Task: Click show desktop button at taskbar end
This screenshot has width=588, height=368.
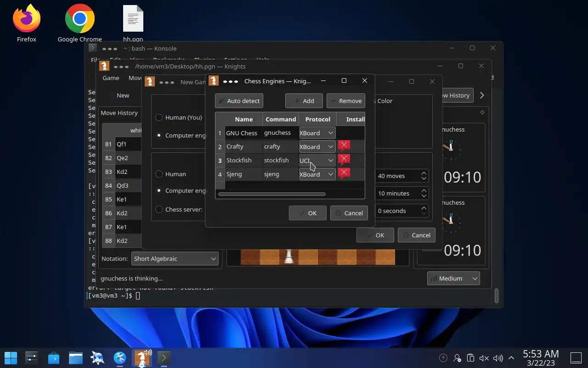Action: (576, 358)
